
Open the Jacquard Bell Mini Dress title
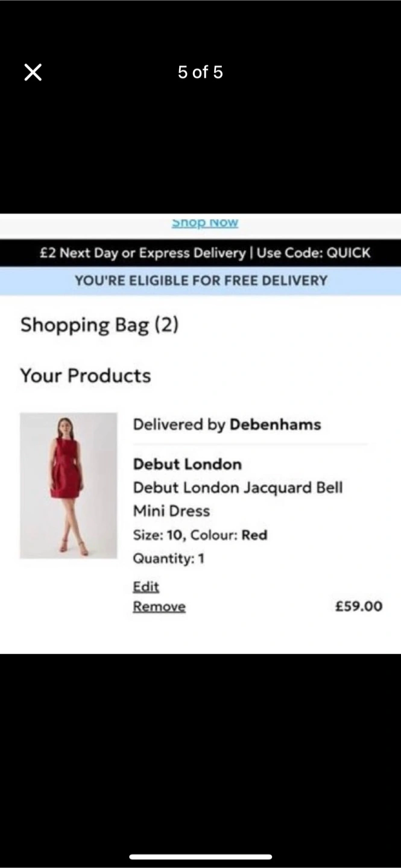pos(238,499)
